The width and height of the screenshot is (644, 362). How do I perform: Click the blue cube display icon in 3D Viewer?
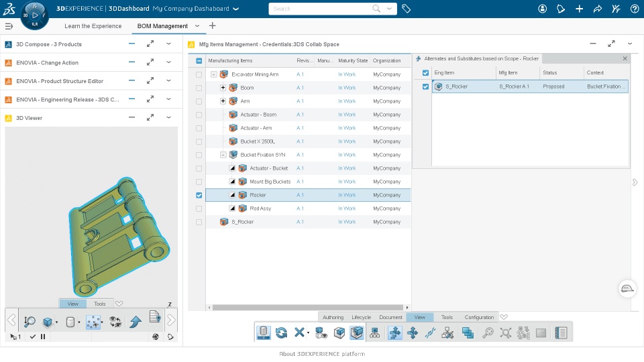tap(48, 322)
